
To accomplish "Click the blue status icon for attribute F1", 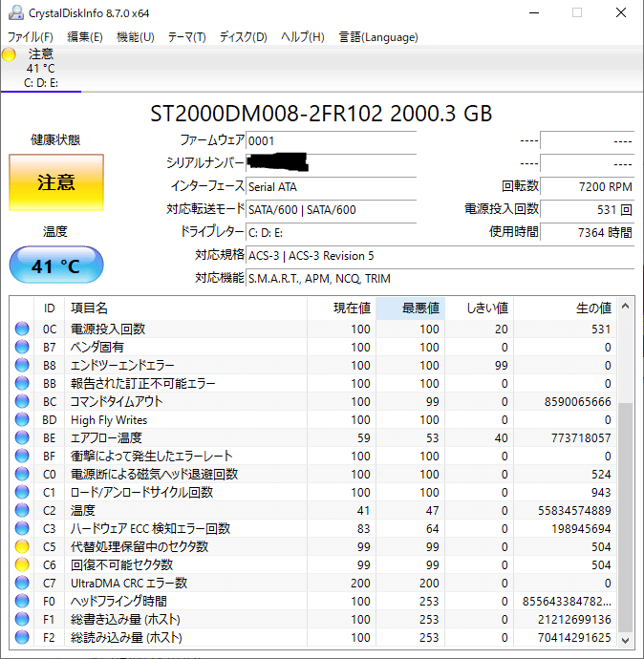I will click(22, 619).
